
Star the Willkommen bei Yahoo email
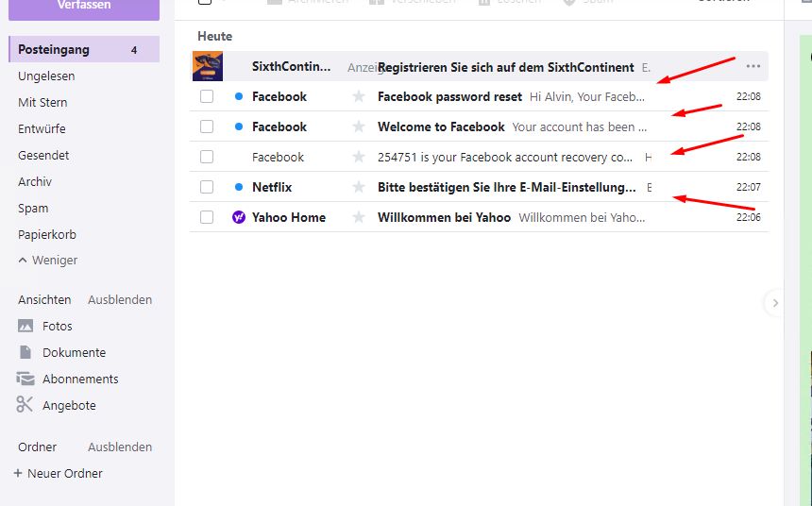(x=359, y=217)
